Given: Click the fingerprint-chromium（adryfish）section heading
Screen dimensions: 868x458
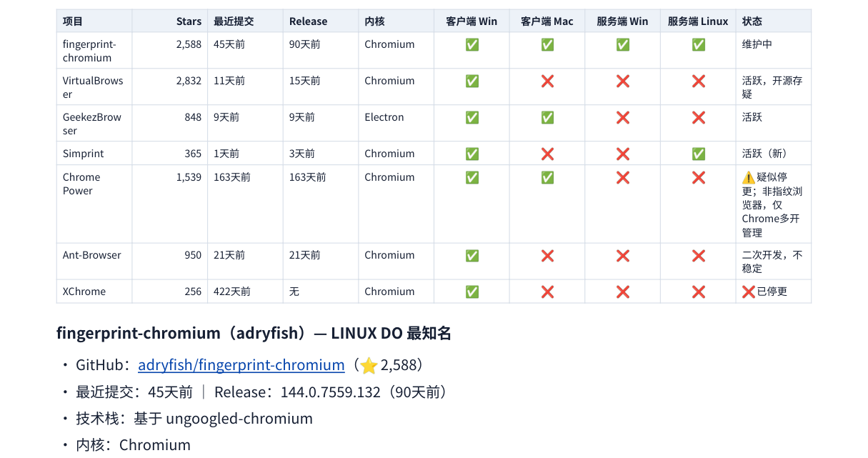Looking at the screenshot, I should 254,333.
